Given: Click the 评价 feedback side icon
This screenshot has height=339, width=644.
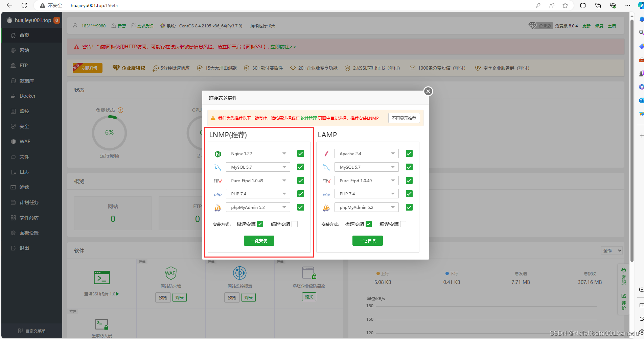Looking at the screenshot, I should [624, 302].
